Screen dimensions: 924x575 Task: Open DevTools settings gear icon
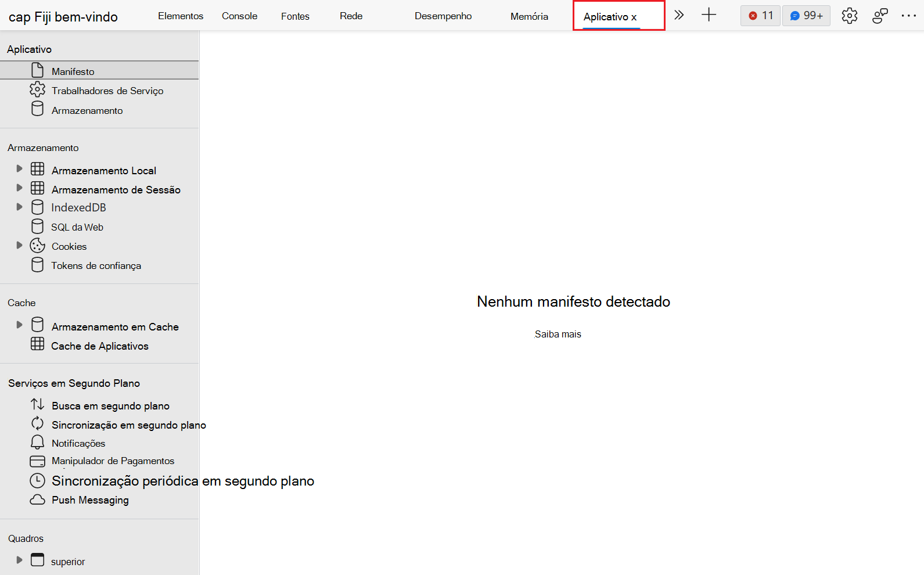point(850,16)
